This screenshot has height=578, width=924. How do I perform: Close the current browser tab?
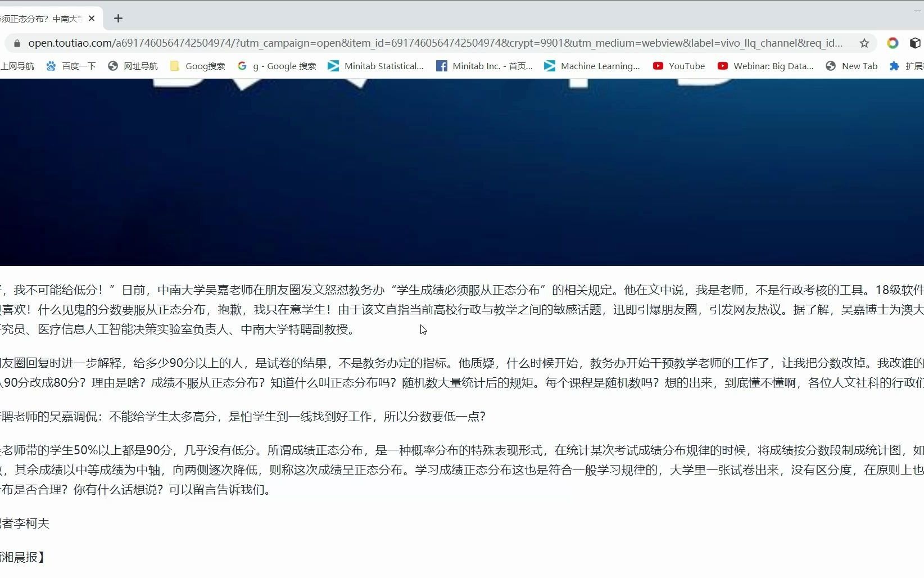[92, 18]
